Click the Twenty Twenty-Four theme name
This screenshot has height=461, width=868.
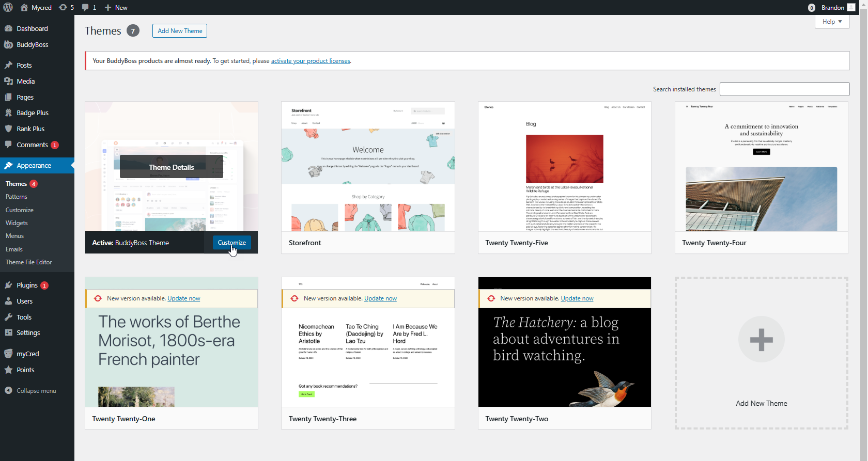click(x=714, y=243)
